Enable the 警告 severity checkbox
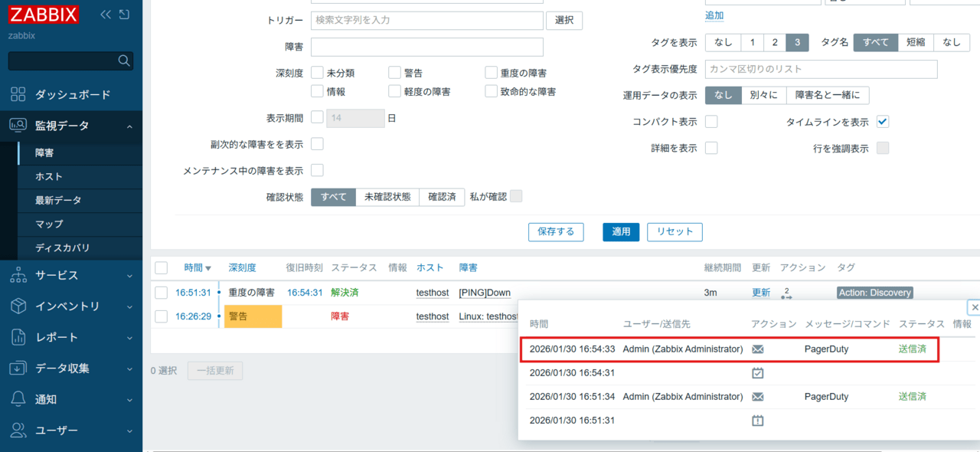 pyautogui.click(x=394, y=73)
